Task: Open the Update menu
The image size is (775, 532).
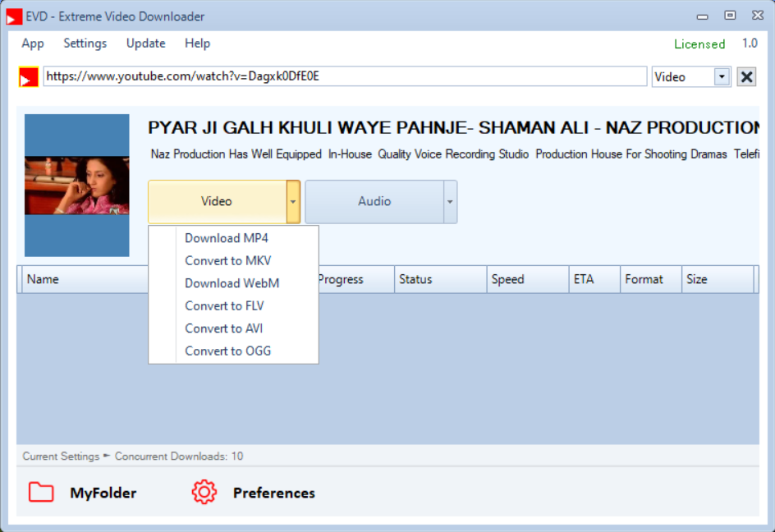Action: pos(146,44)
